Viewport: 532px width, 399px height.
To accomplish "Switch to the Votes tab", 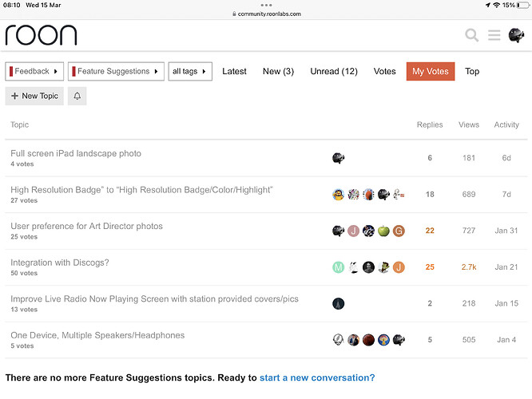I will [x=385, y=71].
